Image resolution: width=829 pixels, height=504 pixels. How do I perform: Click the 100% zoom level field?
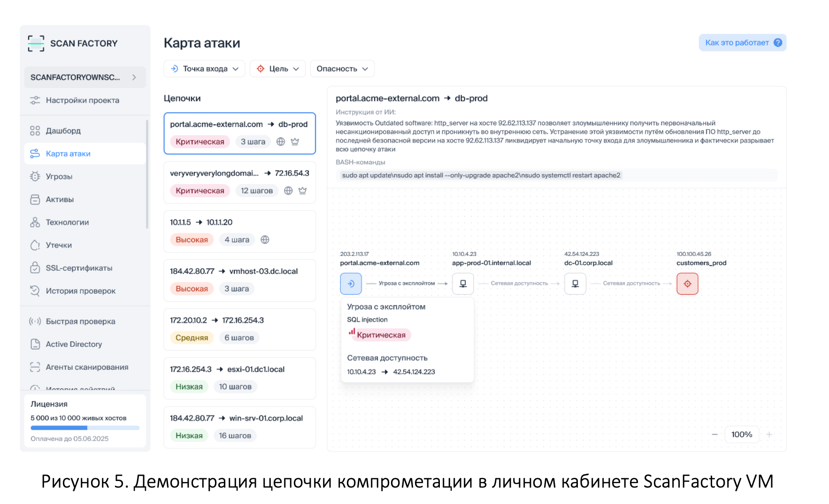click(x=742, y=435)
